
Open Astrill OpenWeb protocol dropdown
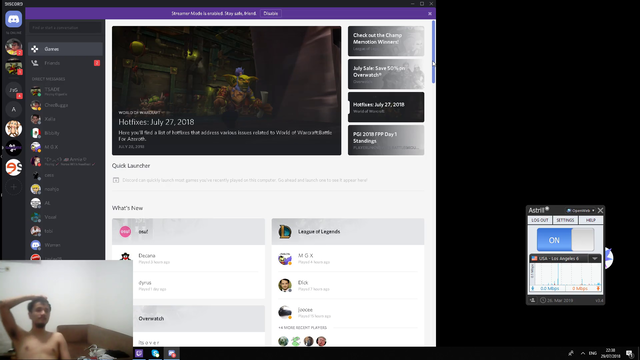click(580, 211)
